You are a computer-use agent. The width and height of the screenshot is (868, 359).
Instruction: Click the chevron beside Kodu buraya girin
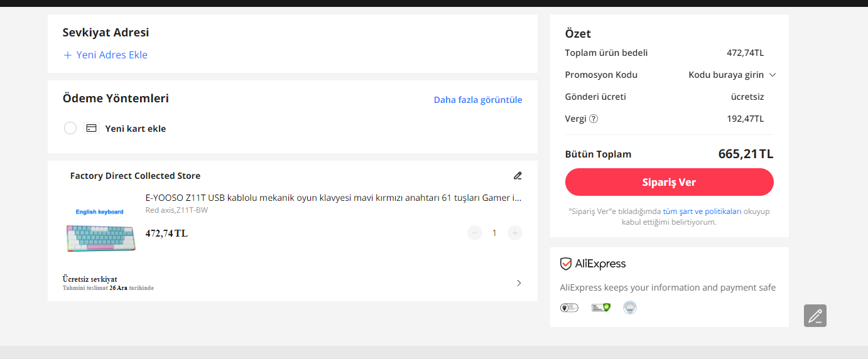click(x=773, y=75)
